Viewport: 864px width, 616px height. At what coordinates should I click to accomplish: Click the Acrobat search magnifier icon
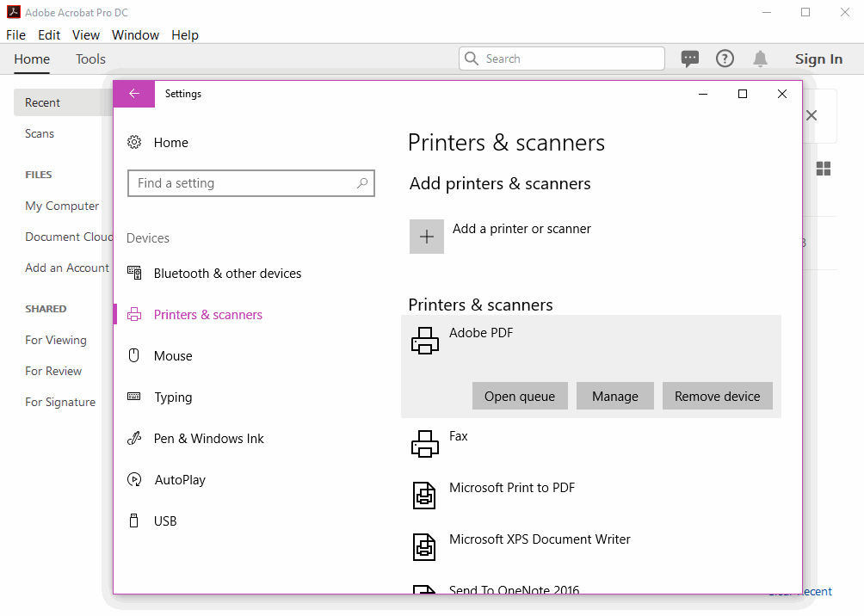coord(471,59)
